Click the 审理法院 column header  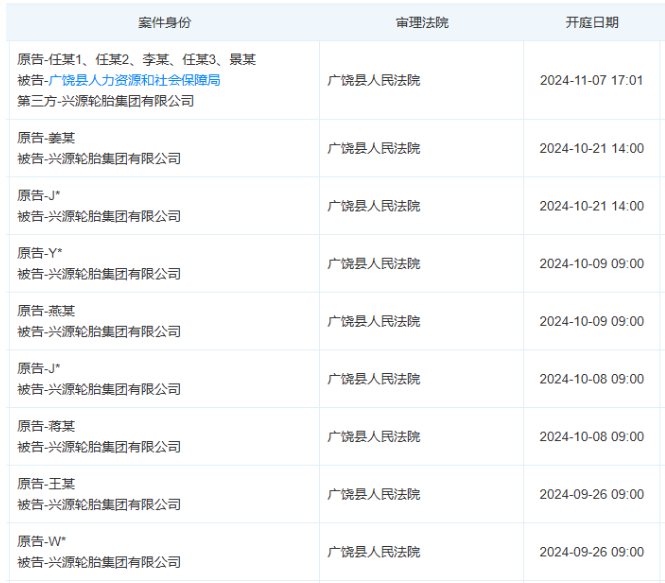coord(422,22)
